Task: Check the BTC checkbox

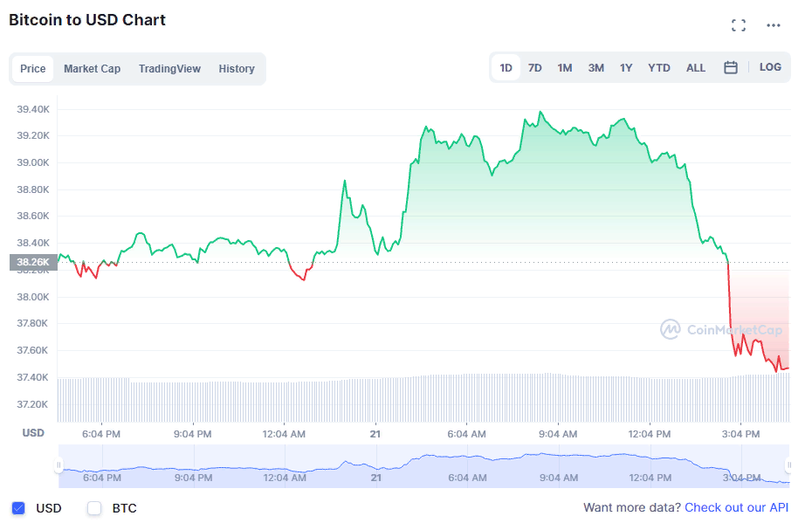Action: [94, 508]
